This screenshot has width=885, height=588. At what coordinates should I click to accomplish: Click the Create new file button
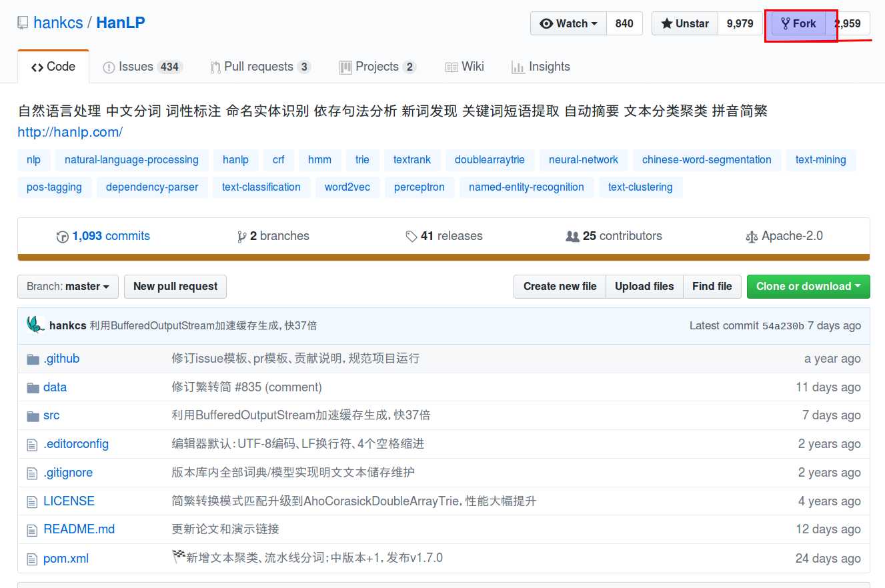coord(560,287)
